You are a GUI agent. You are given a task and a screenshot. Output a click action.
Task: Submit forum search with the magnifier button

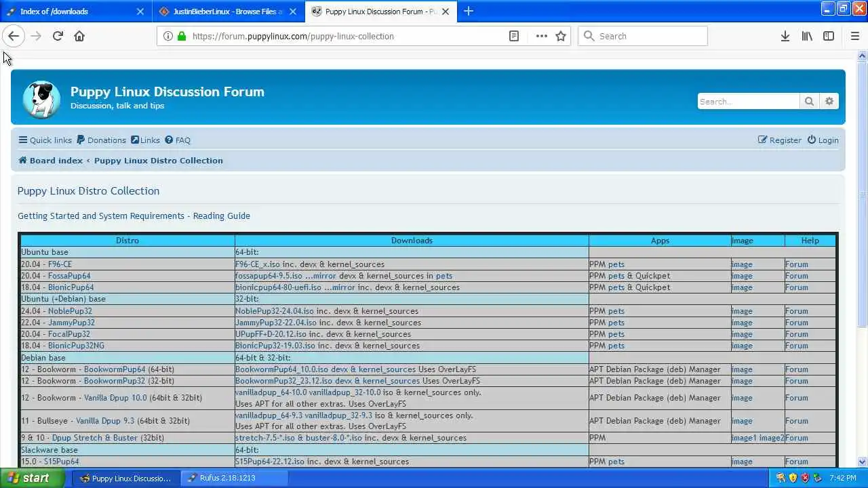(x=809, y=101)
